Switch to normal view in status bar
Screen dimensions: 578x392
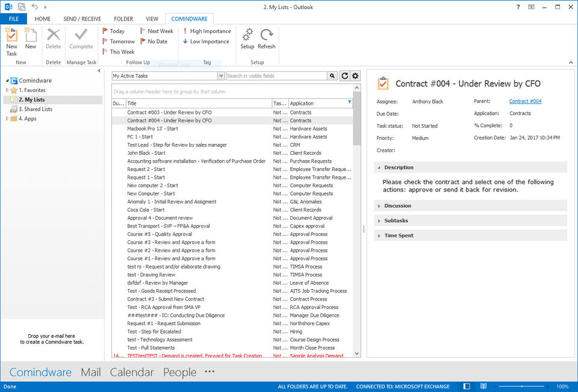click(x=467, y=386)
